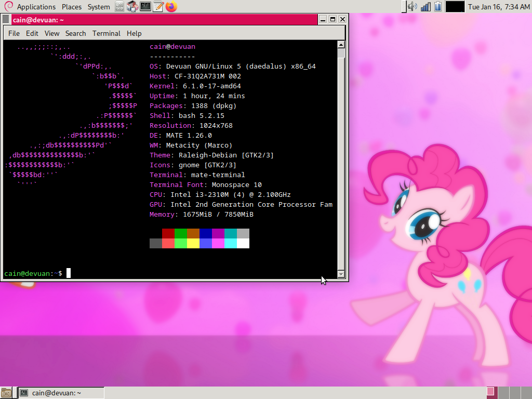Image resolution: width=532 pixels, height=399 pixels.
Task: Click the 'CPU: Intel i3-2310M' line
Action: (220, 194)
